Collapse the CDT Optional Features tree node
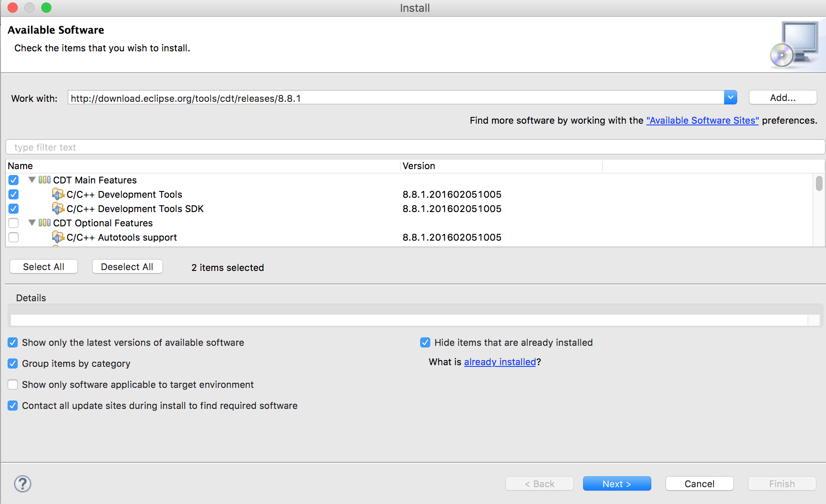Viewport: 826px width, 504px height. (32, 223)
